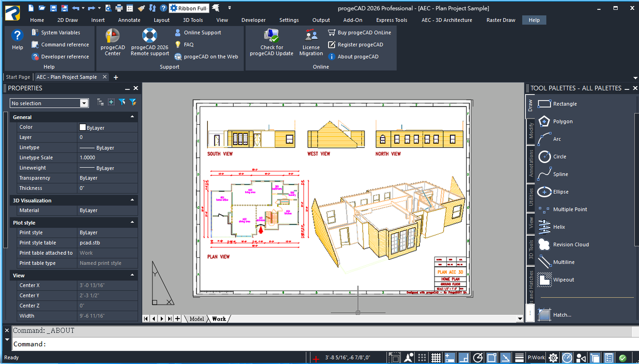Select the Spline tool in Tool Palettes
This screenshot has height=364, width=639.
[x=554, y=174]
